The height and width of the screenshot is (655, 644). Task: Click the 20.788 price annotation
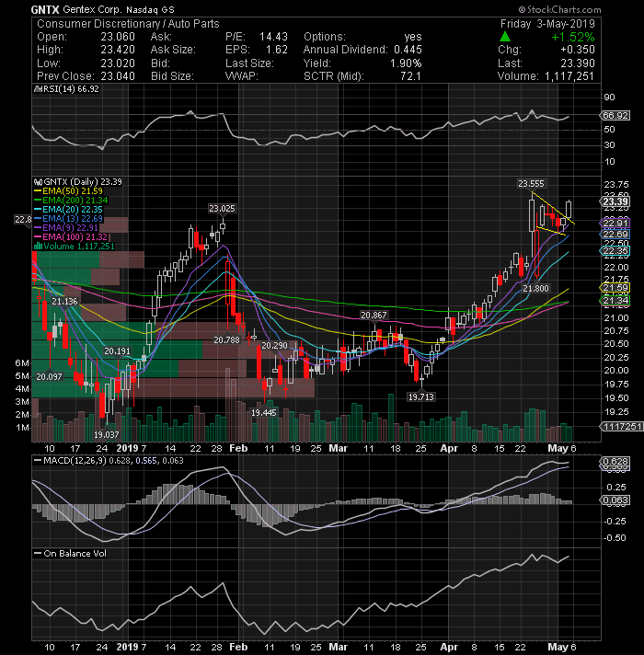(226, 340)
